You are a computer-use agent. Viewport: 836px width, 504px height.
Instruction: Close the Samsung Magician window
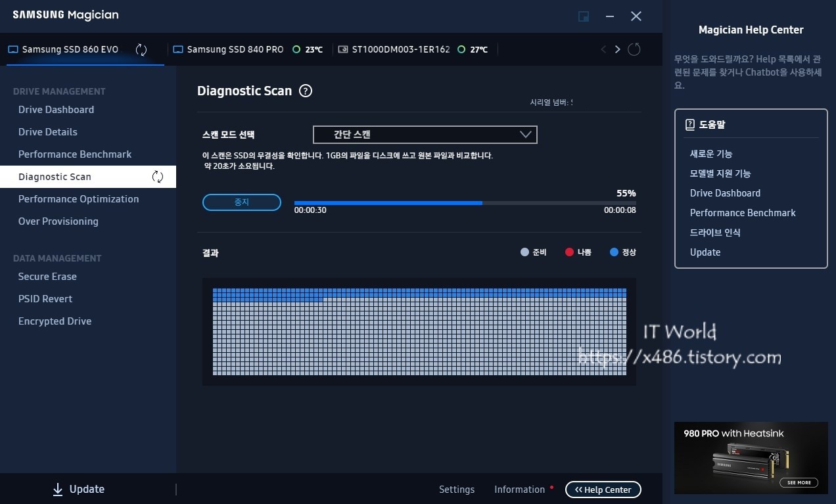coord(636,16)
